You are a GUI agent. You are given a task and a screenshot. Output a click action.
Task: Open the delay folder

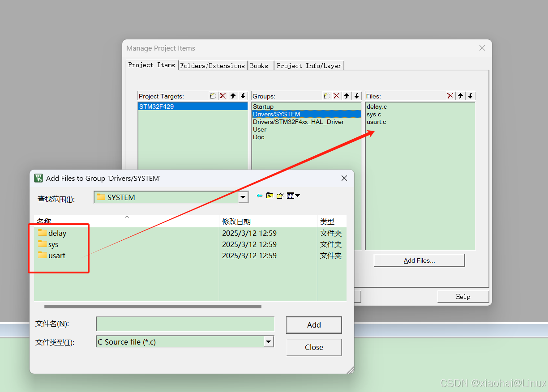(52, 233)
